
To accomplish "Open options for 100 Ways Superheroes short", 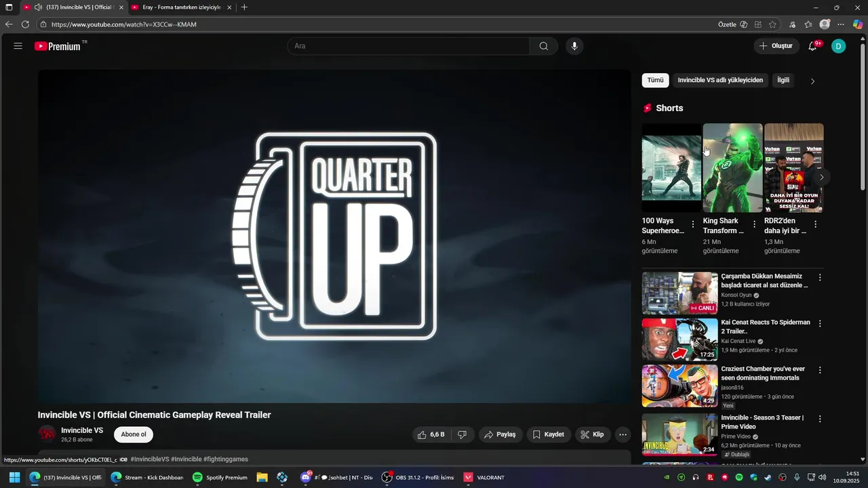I will (693, 224).
